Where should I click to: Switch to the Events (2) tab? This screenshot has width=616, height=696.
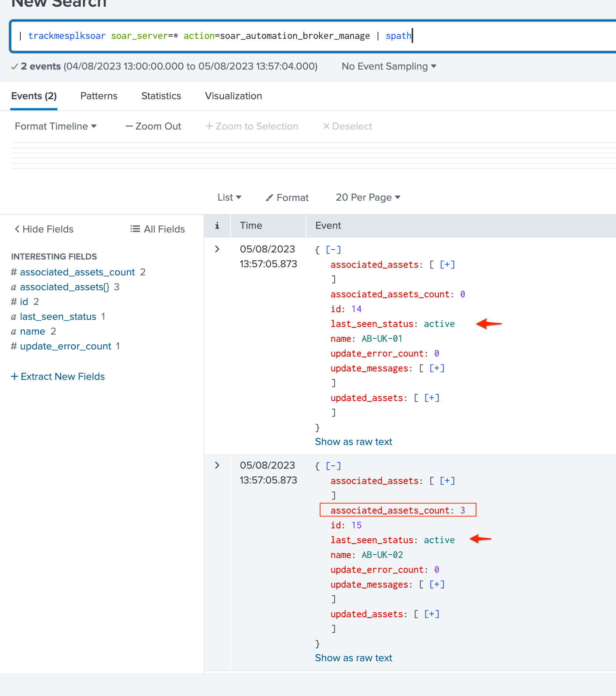pos(34,96)
